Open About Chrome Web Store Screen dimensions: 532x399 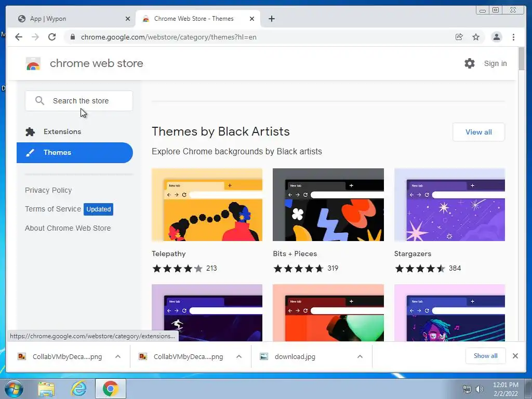(68, 229)
